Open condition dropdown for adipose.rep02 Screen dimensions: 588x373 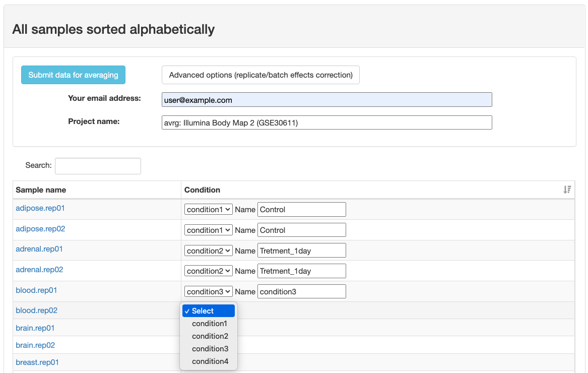(208, 230)
